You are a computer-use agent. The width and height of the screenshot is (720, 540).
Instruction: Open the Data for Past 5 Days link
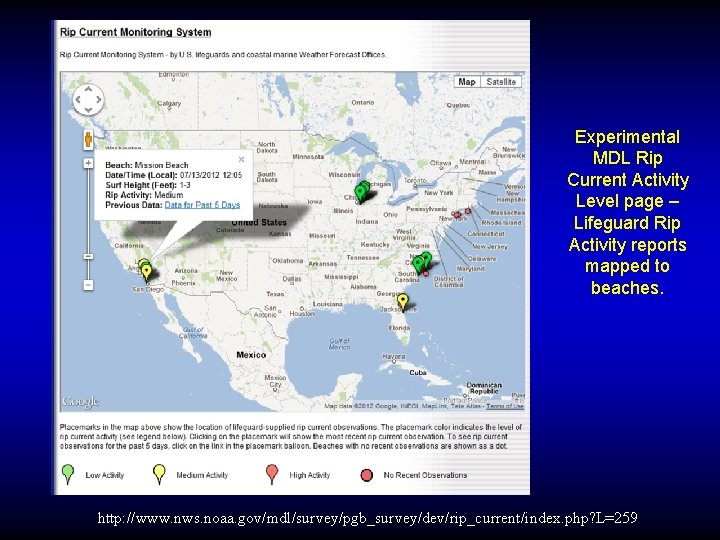tap(202, 205)
